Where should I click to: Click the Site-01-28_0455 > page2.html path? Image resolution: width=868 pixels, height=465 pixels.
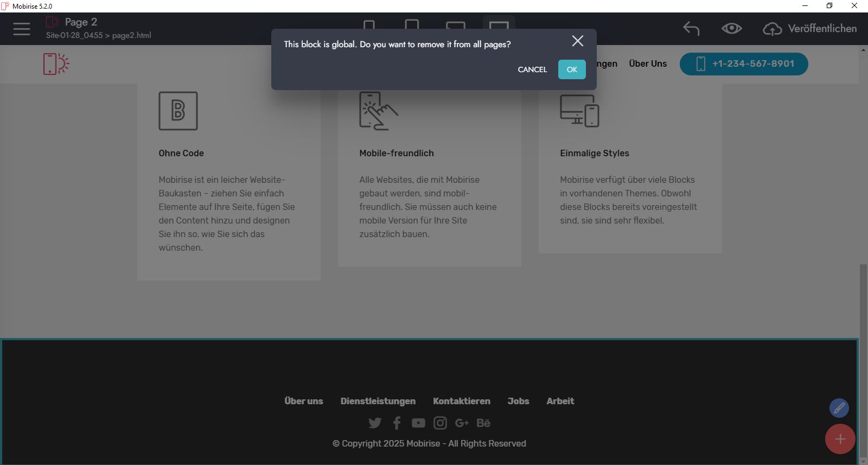coord(98,35)
